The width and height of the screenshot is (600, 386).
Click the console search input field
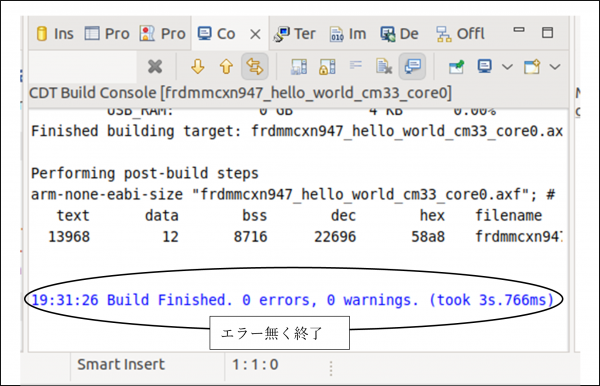[83, 67]
